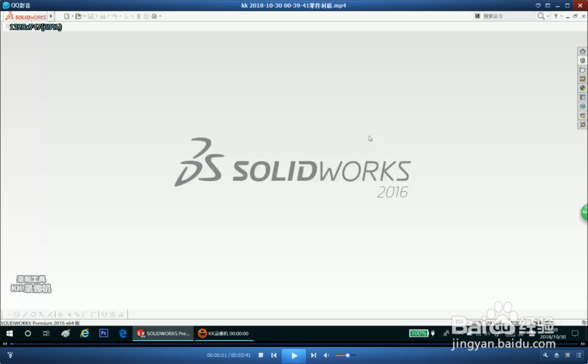Click the QQ影音 logo in title bar
This screenshot has height=364, width=588.
click(6, 5)
